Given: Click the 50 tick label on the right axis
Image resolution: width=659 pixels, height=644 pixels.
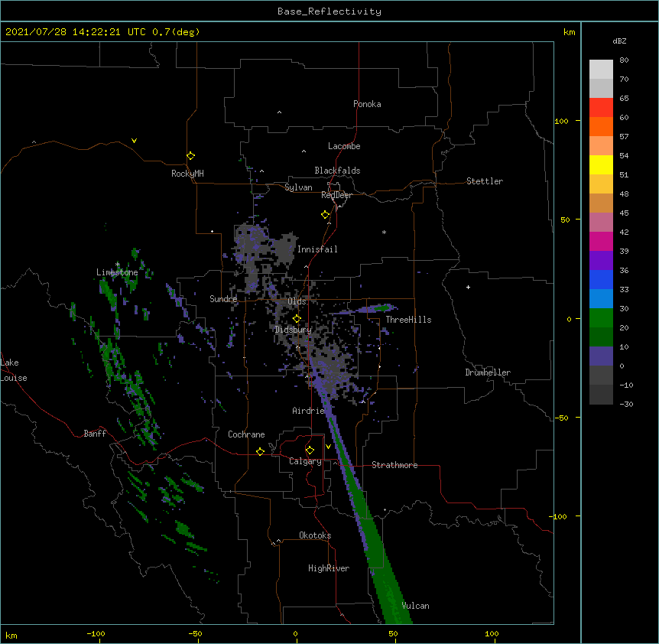Looking at the screenshot, I should 565,220.
